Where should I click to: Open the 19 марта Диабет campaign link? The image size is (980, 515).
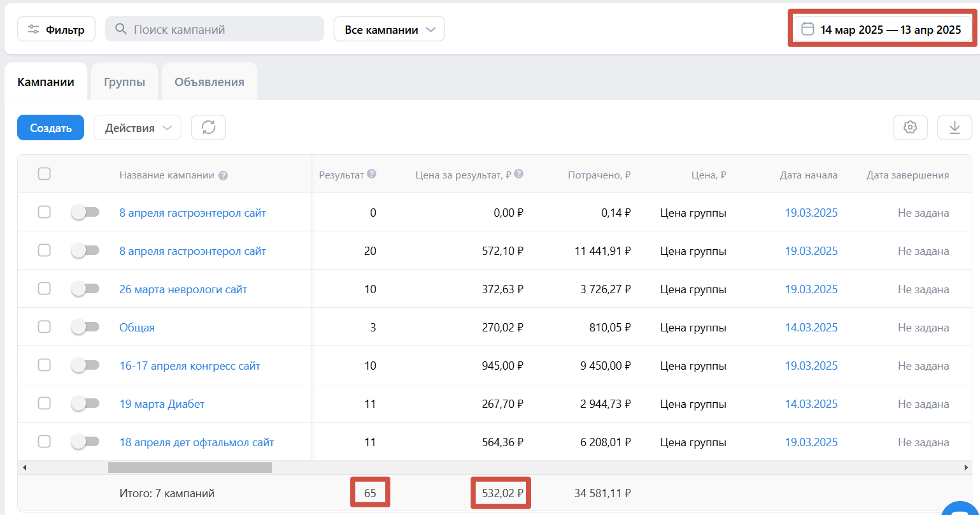tap(162, 404)
